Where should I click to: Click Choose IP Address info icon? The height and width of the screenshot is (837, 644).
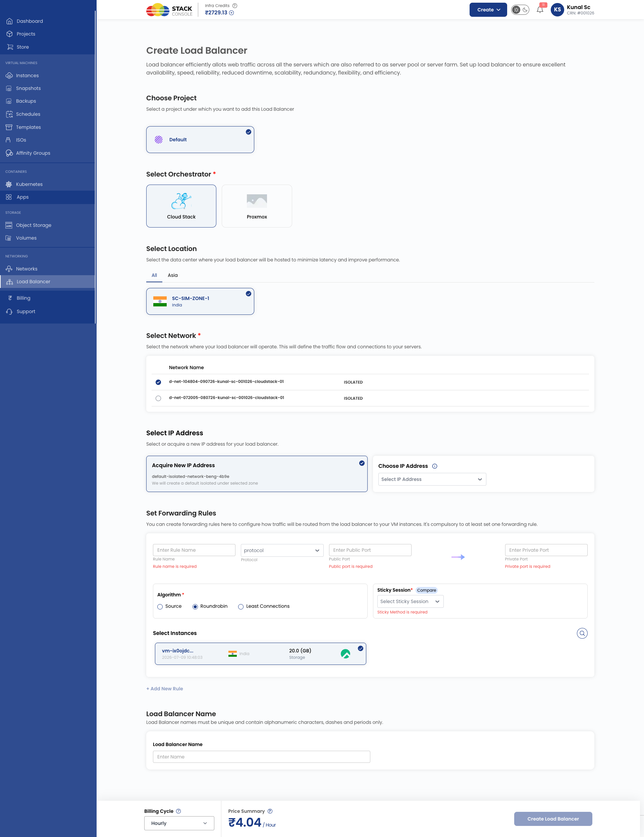click(x=434, y=466)
